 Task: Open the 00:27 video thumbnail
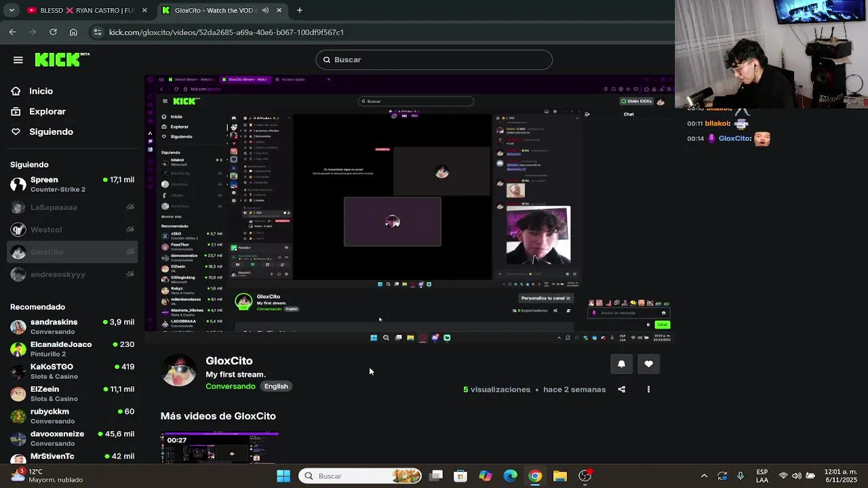(x=220, y=448)
